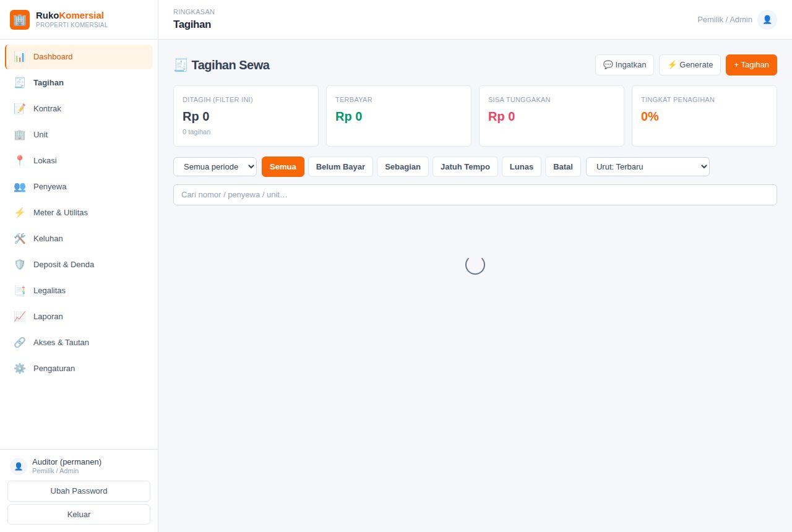The width and height of the screenshot is (792, 532).
Task: Open Semua periode dropdown
Action: pyautogui.click(x=215, y=167)
